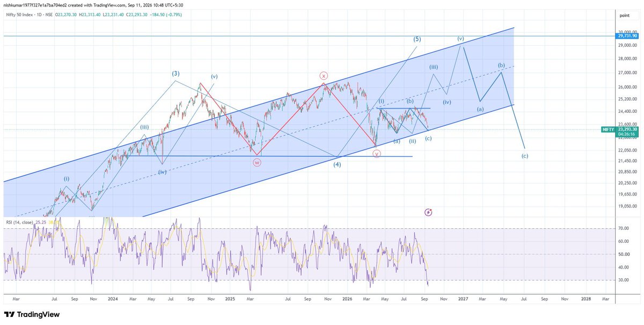Viewport: 644px width, 325px height.
Task: Select the (ii) sub-wave label
Action: click(412, 141)
